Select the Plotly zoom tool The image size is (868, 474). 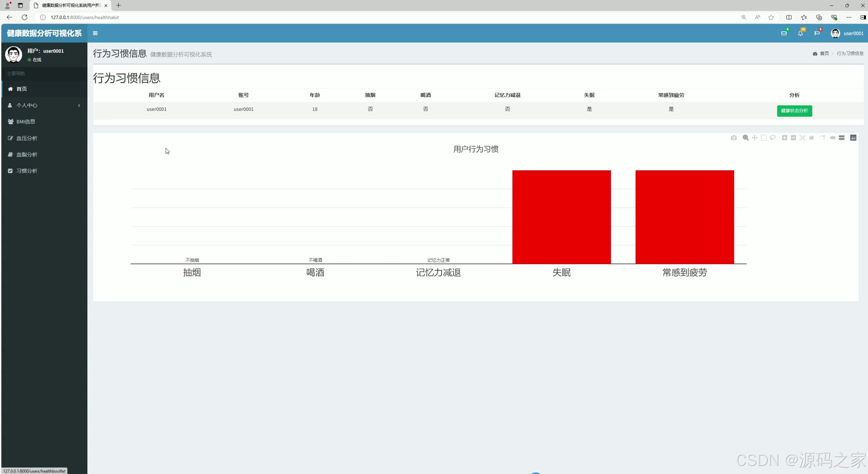(x=746, y=138)
